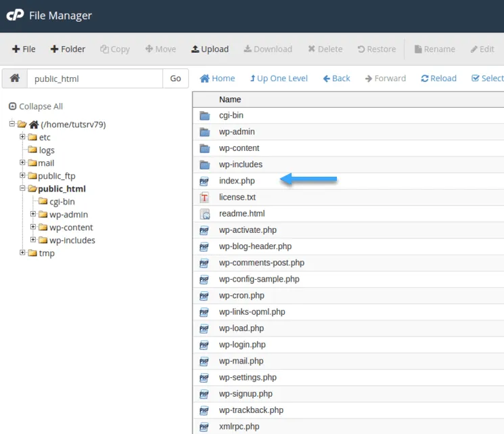Click the text file icon for license.txt
504x434 pixels.
pos(204,198)
